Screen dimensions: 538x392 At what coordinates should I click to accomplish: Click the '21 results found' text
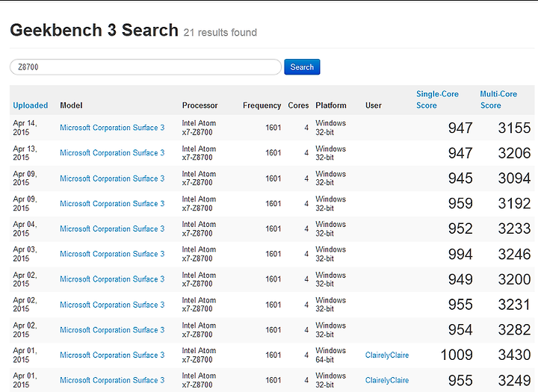point(220,33)
